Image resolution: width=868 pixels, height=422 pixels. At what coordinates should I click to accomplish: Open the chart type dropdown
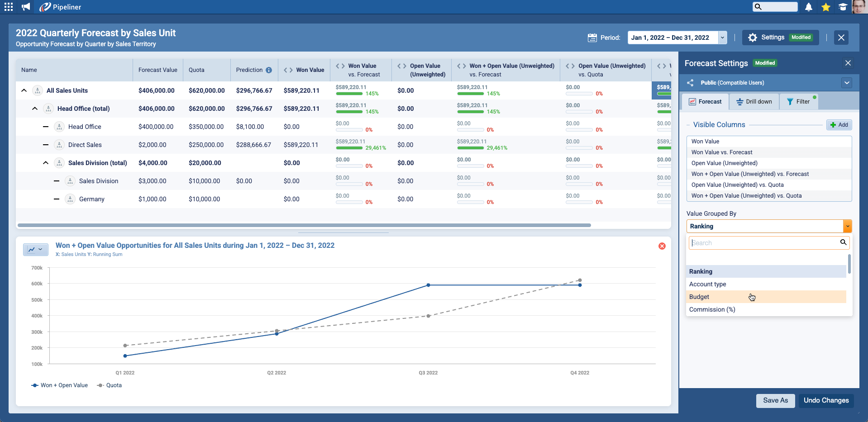(35, 249)
